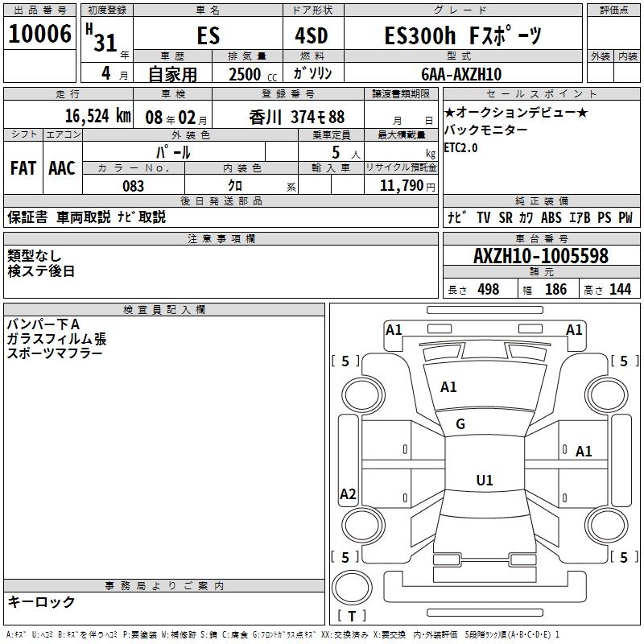The width and height of the screenshot is (644, 644).
Task: Select the 類型なし caution note
Action: 34,256
